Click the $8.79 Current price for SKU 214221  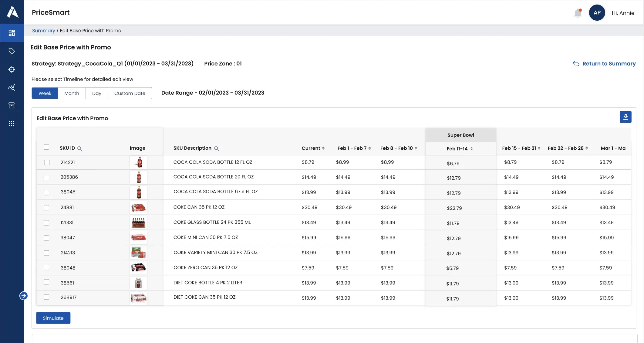click(x=308, y=162)
